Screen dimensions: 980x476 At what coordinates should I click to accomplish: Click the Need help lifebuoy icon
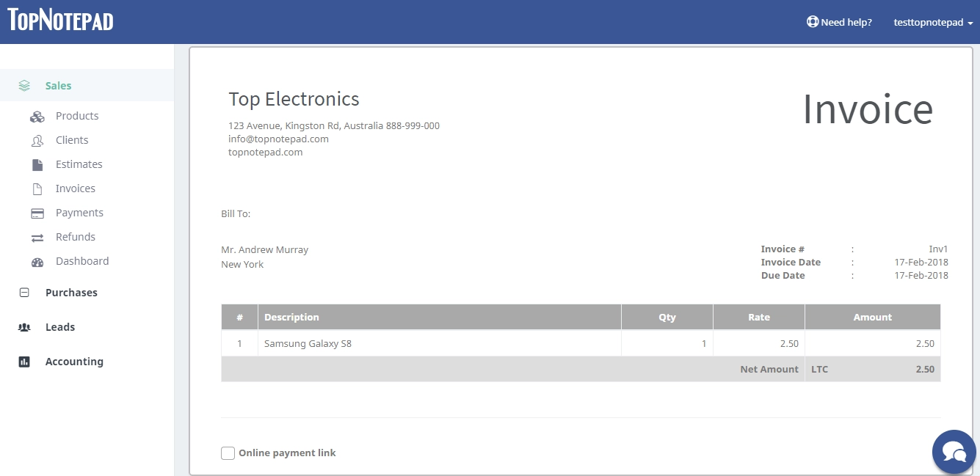(x=812, y=21)
